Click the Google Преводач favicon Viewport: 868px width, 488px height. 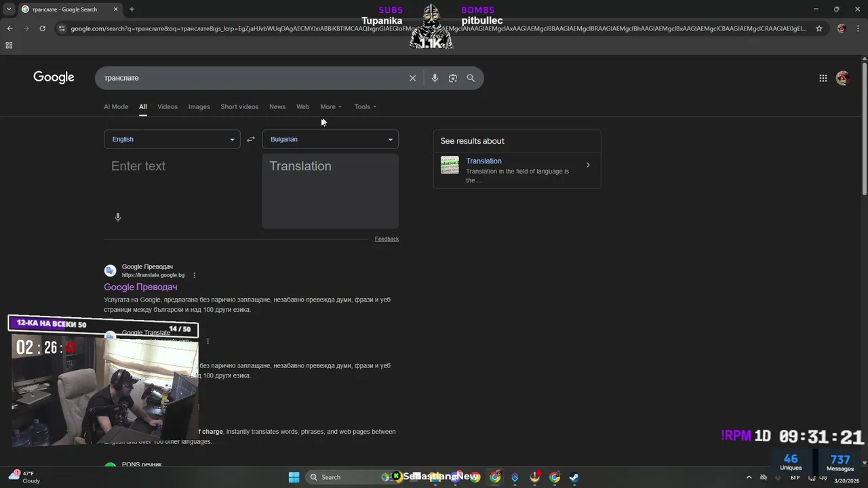point(110,270)
